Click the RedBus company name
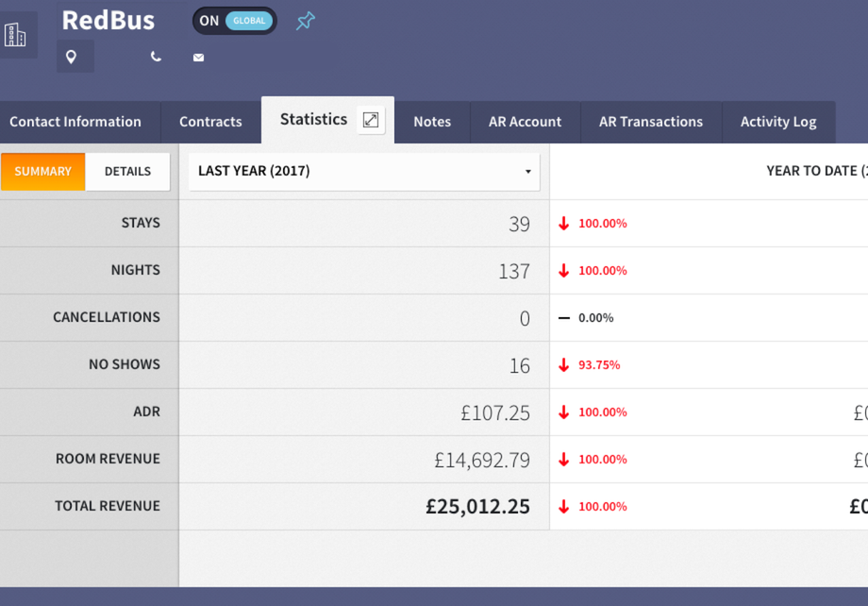Viewport: 868px width, 606px height. pyautogui.click(x=108, y=21)
